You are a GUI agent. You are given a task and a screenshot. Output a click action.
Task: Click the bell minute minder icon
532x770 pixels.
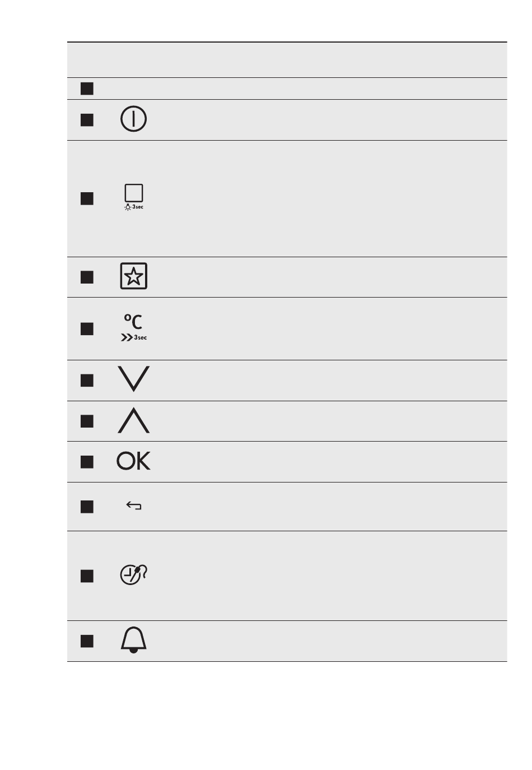coord(134,640)
